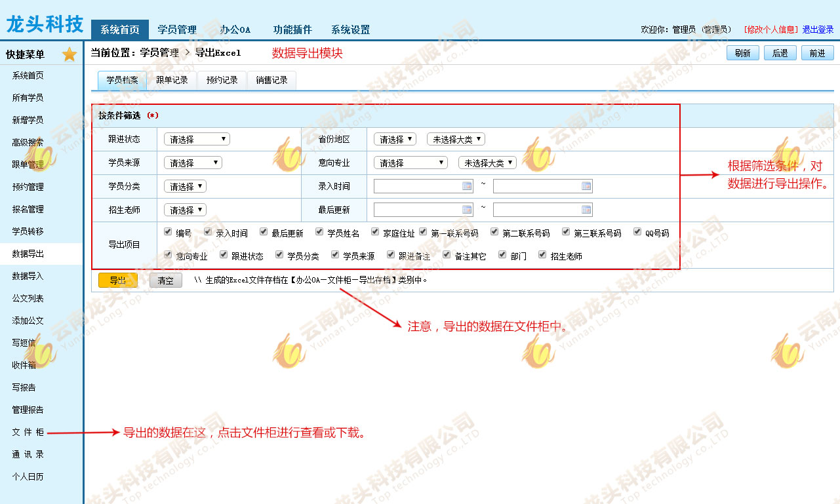Expand the 意向专业 未选择大类 dropdown
Screen dimensions: 840x504
(487, 163)
